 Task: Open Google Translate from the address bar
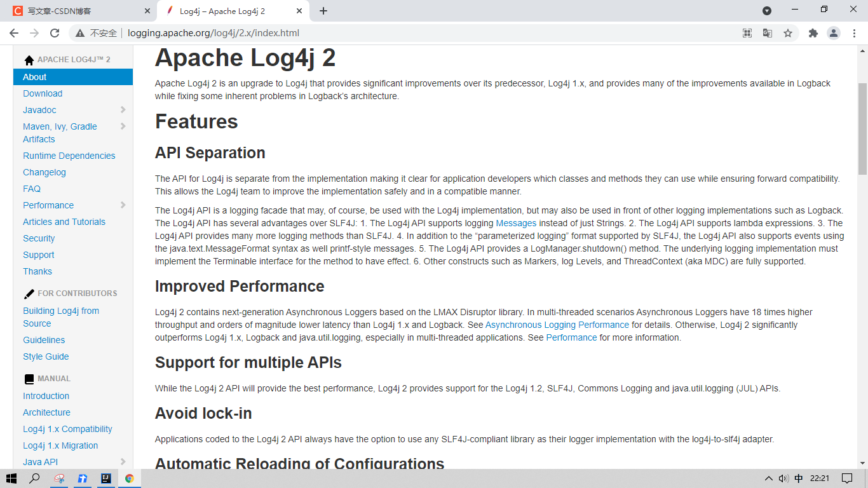click(767, 32)
